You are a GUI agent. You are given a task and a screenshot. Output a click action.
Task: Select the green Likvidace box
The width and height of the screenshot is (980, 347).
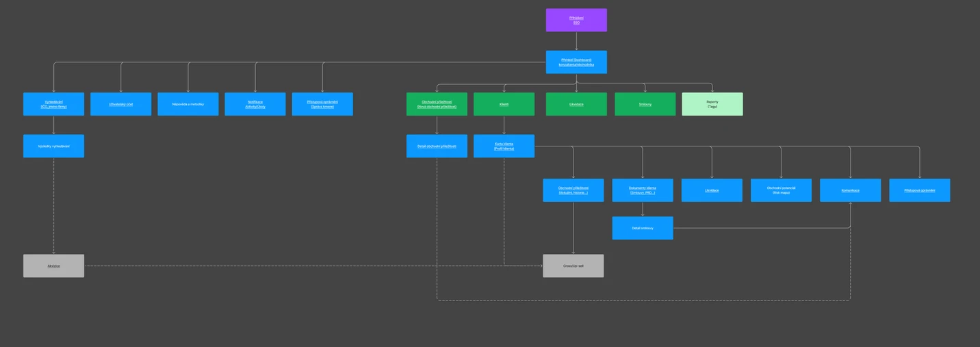576,104
